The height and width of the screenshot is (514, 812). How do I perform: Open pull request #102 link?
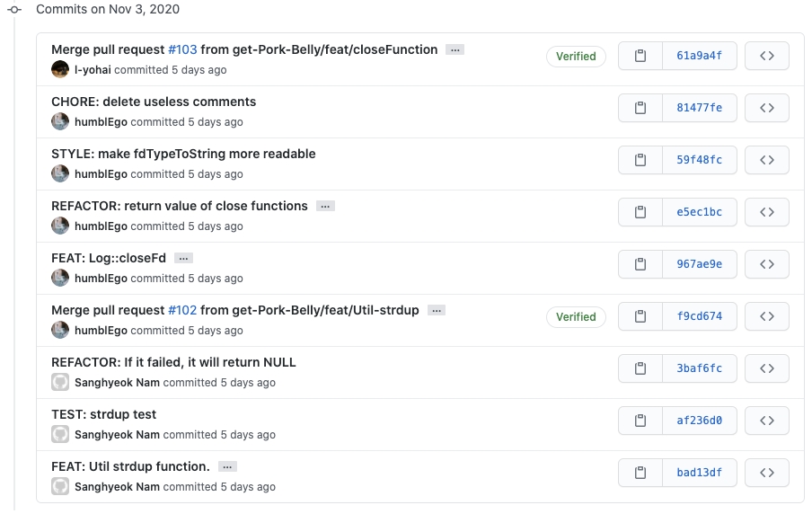click(182, 310)
